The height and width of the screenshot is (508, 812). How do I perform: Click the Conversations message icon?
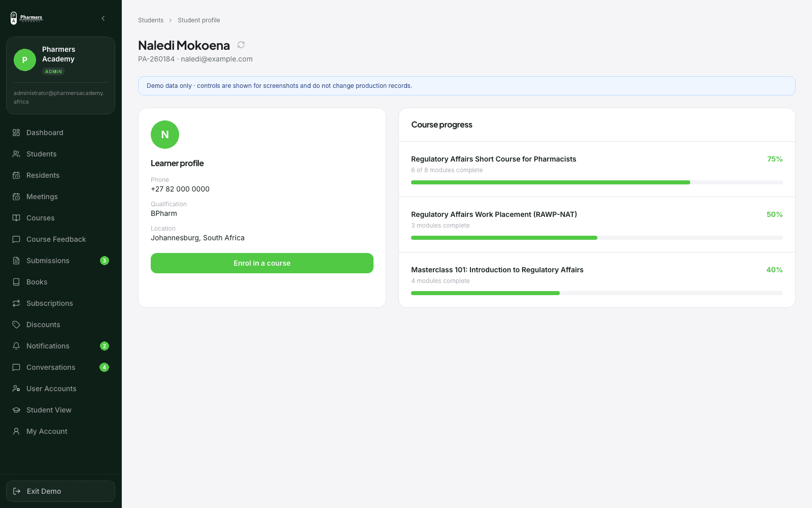[x=16, y=367]
